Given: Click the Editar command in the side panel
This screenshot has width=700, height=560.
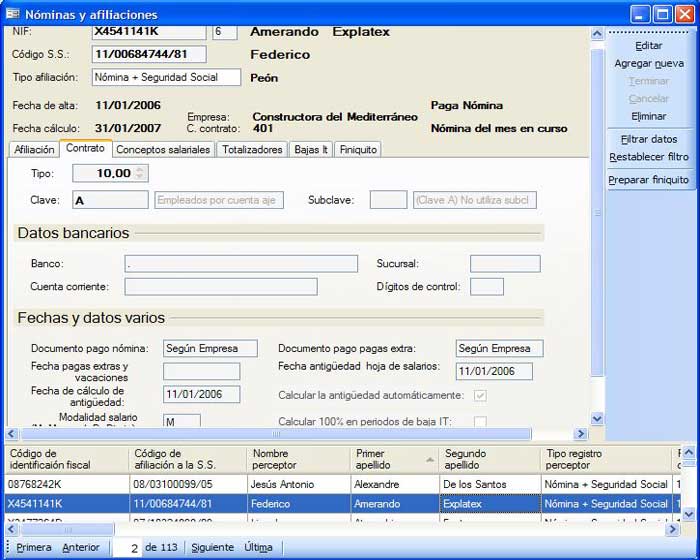Looking at the screenshot, I should pyautogui.click(x=648, y=46).
